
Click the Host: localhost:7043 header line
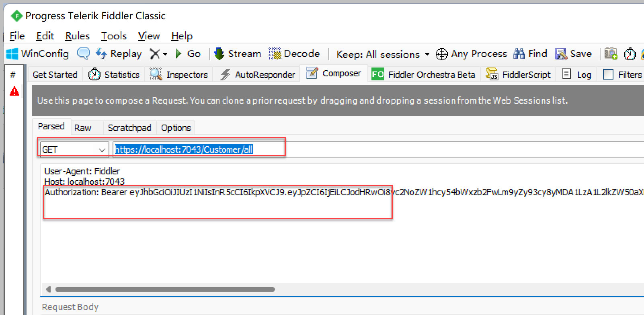tap(84, 182)
